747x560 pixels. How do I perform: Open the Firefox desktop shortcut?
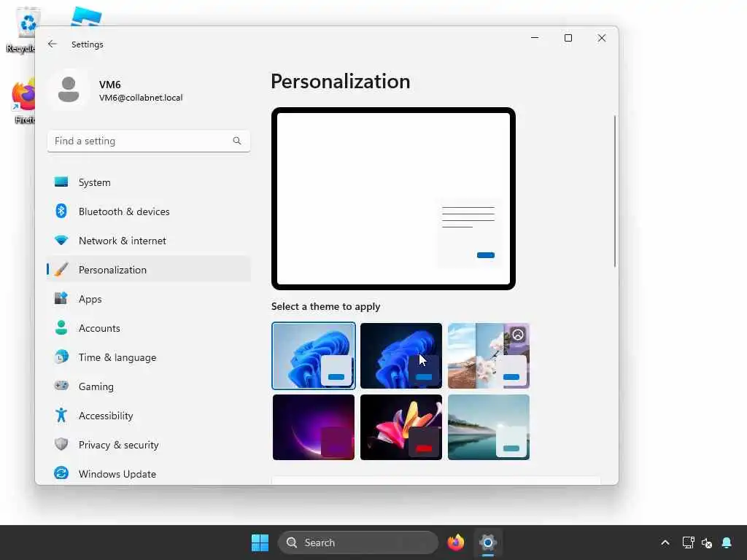(x=24, y=101)
